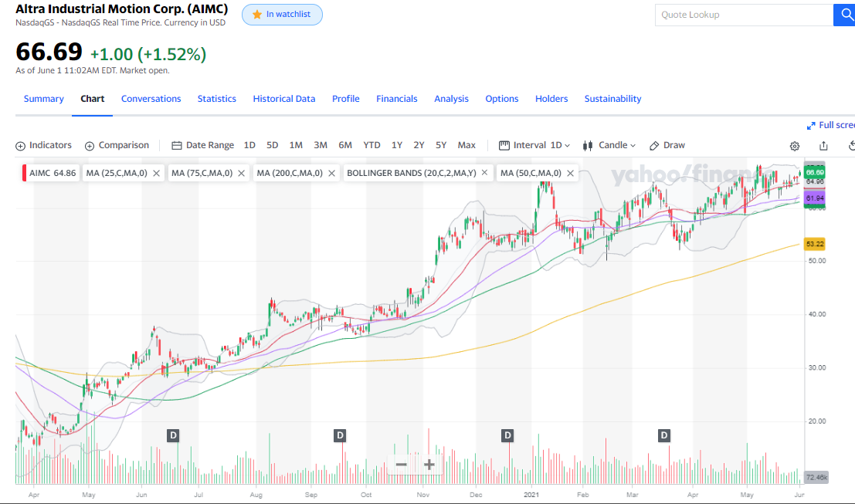The height and width of the screenshot is (504, 855).
Task: Toggle the In watchlist star button
Action: (x=282, y=15)
